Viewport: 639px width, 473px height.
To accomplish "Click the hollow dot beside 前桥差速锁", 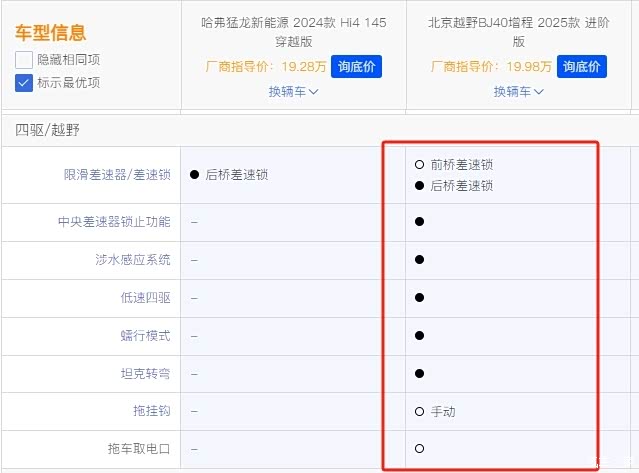I will [419, 165].
